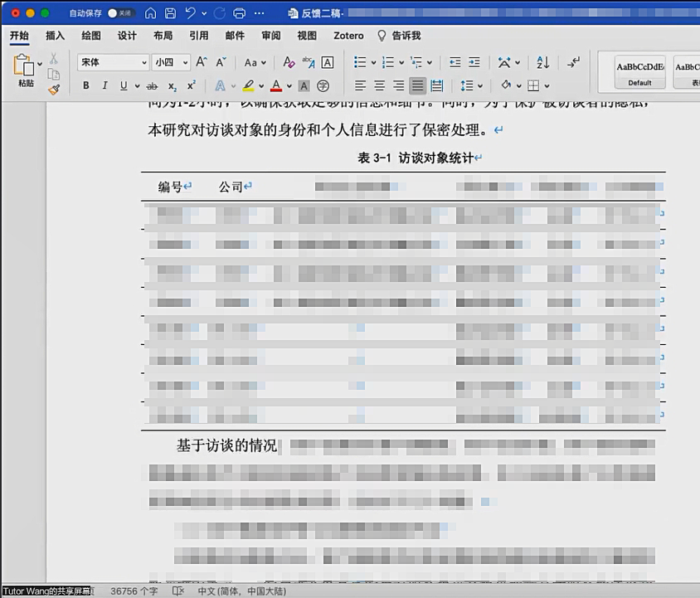Open the 引用 ribbon tab

[x=199, y=36]
